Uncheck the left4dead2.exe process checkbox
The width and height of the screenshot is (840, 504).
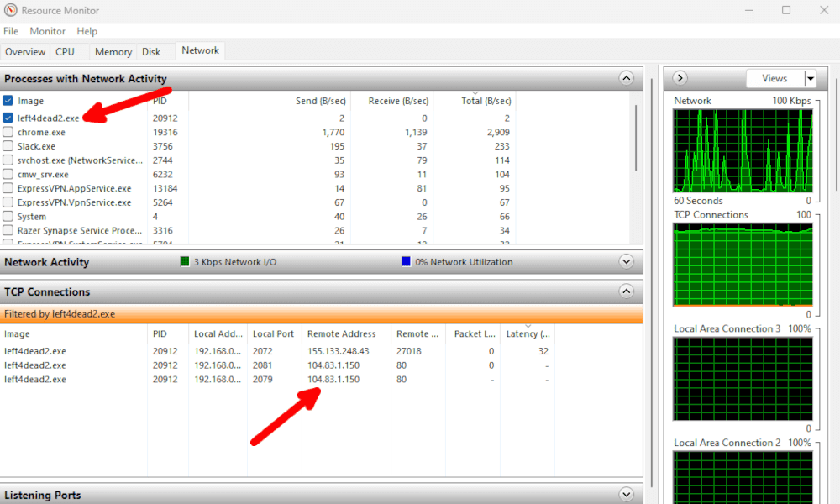coord(8,118)
